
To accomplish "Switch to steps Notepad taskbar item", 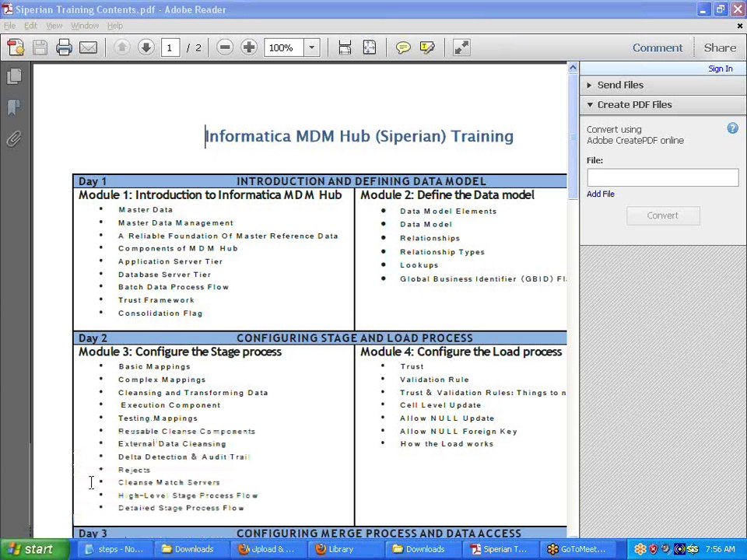I will point(114,549).
